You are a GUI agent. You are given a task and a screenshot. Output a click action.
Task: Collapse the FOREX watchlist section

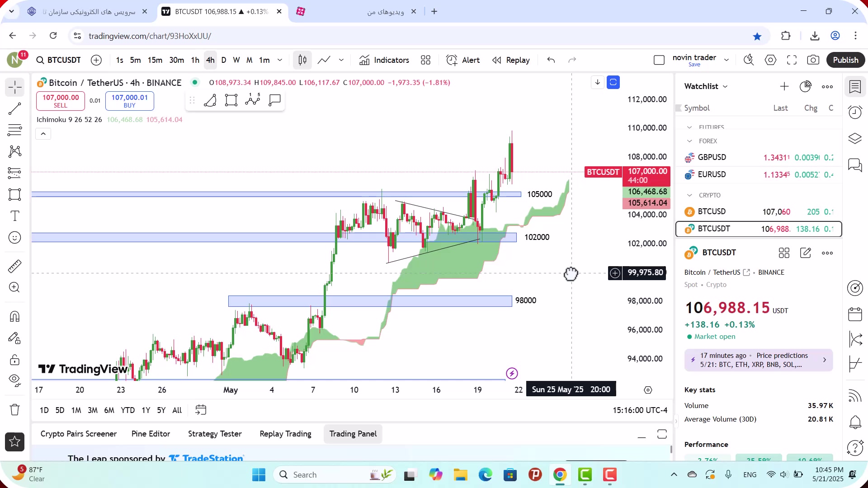click(689, 141)
